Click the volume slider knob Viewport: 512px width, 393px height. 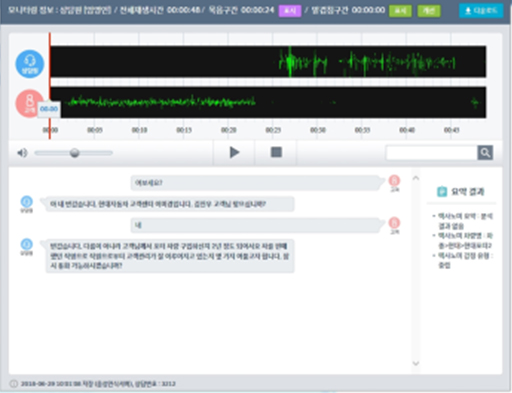coord(75,153)
